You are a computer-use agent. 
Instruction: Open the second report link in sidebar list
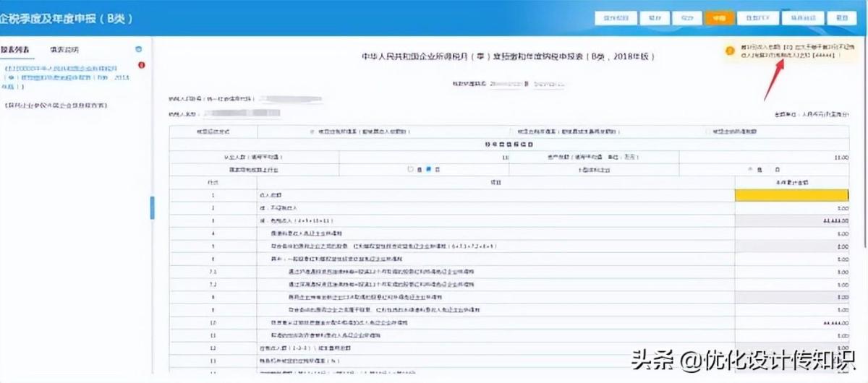[56, 106]
